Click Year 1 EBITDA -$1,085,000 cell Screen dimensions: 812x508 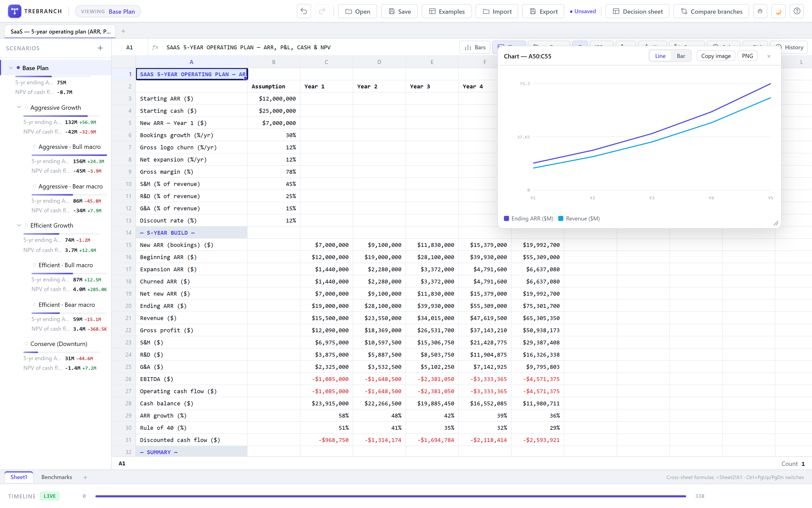pos(327,379)
